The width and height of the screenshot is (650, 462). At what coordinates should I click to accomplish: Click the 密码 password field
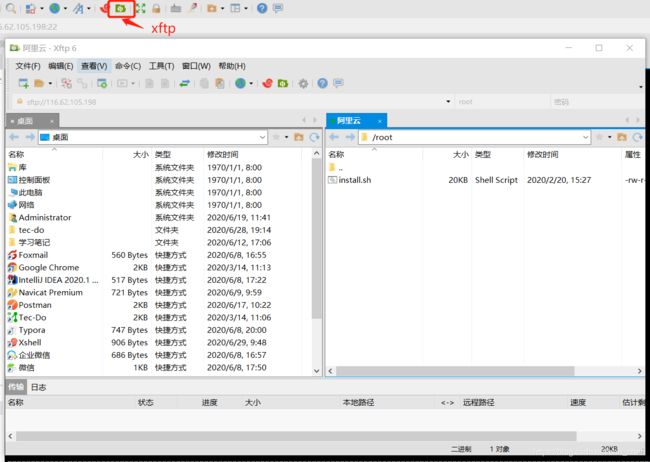pyautogui.click(x=597, y=102)
